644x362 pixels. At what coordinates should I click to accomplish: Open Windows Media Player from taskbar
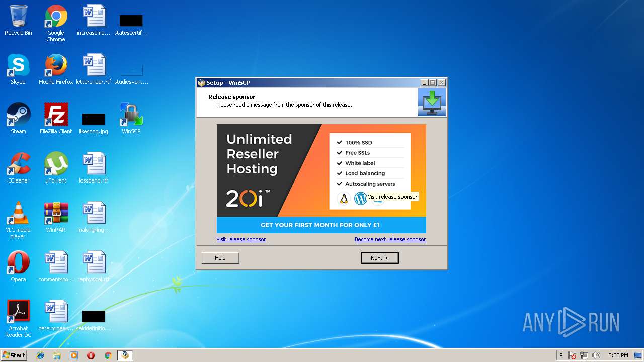pyautogui.click(x=74, y=355)
